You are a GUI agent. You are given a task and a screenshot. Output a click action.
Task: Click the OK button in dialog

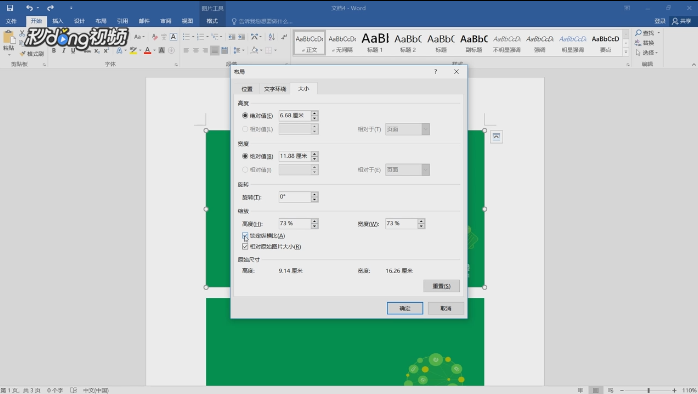pyautogui.click(x=405, y=308)
